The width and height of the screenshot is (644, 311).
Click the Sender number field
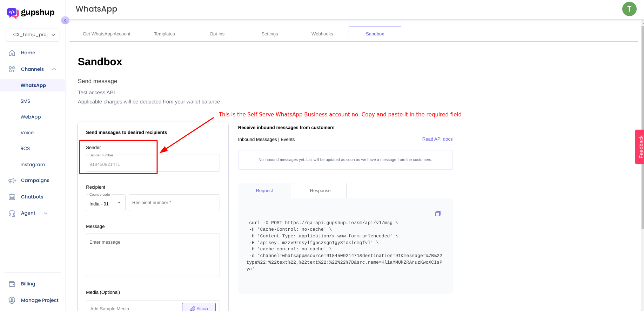(x=153, y=163)
